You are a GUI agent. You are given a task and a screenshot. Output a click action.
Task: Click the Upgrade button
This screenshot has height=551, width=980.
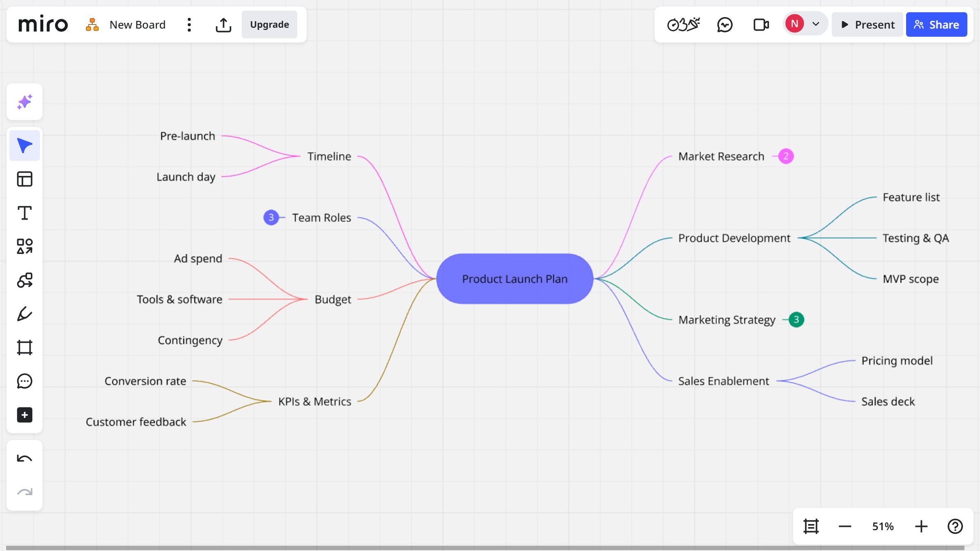269,24
